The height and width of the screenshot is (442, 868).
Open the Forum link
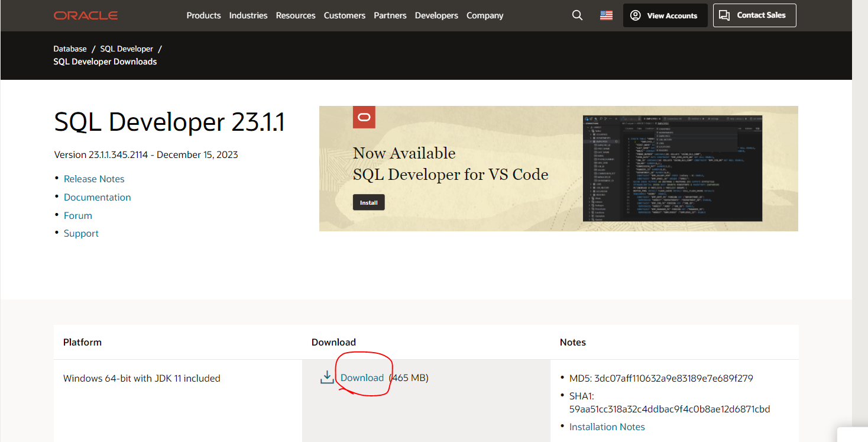click(x=78, y=215)
